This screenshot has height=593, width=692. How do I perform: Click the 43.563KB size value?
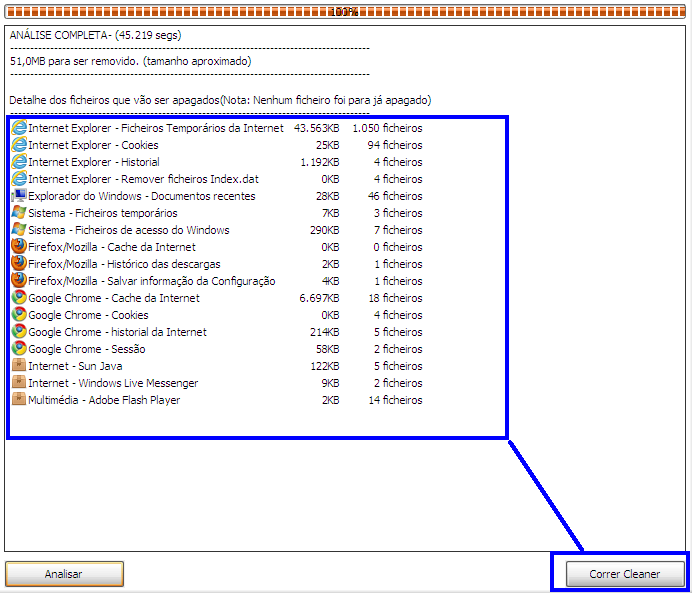pyautogui.click(x=316, y=128)
